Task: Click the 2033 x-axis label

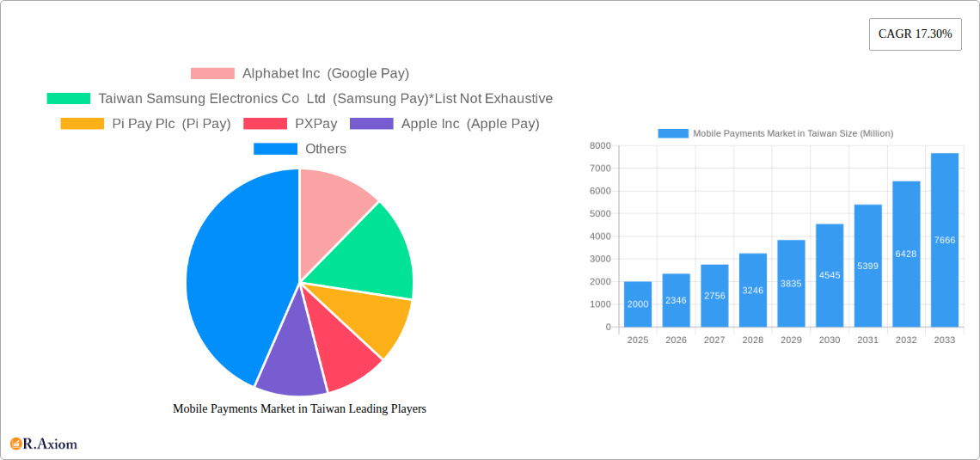Action: pos(945,340)
